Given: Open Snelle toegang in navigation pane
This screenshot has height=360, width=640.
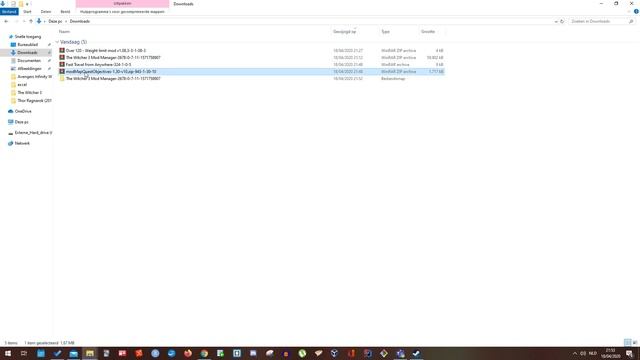Looking at the screenshot, I should (28, 37).
